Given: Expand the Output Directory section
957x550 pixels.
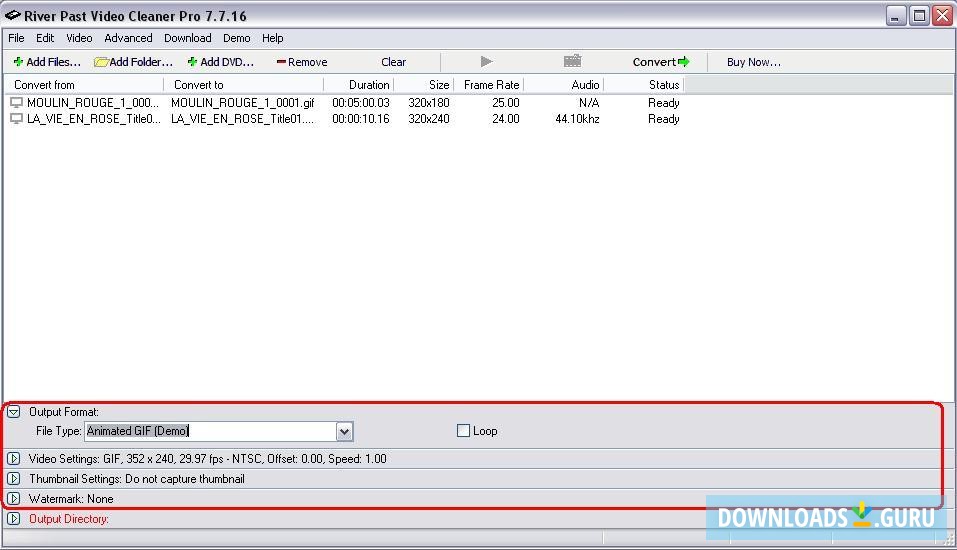Looking at the screenshot, I should (x=13, y=519).
